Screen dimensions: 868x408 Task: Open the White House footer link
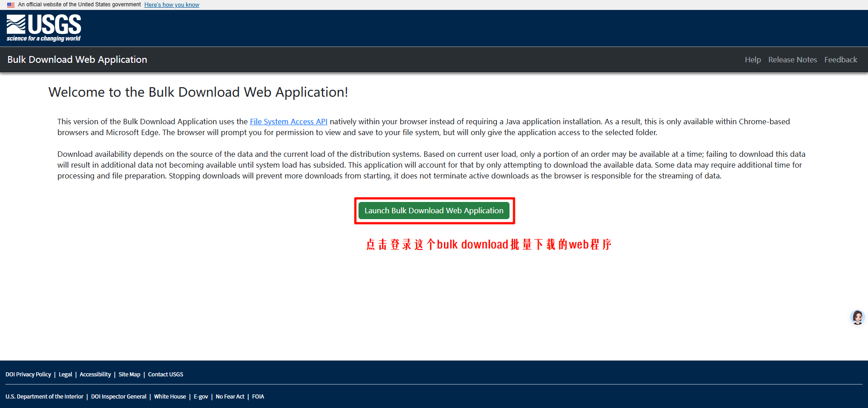[x=170, y=397]
